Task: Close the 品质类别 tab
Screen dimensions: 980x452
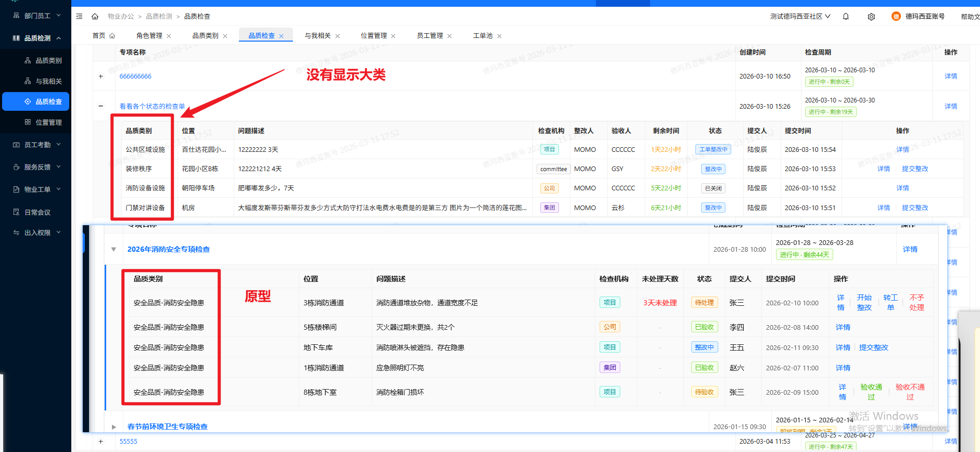Action: [225, 36]
